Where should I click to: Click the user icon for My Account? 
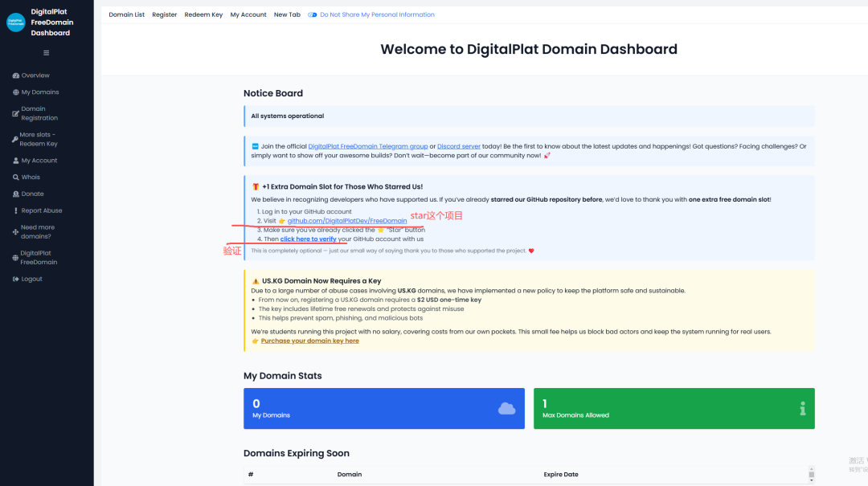tap(15, 161)
